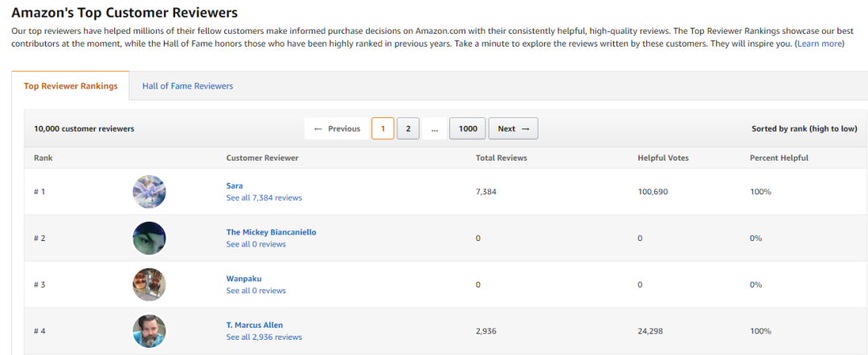Click T. Marcus Allen's avatar photo
Screen dimensions: 868x355
coord(149,331)
